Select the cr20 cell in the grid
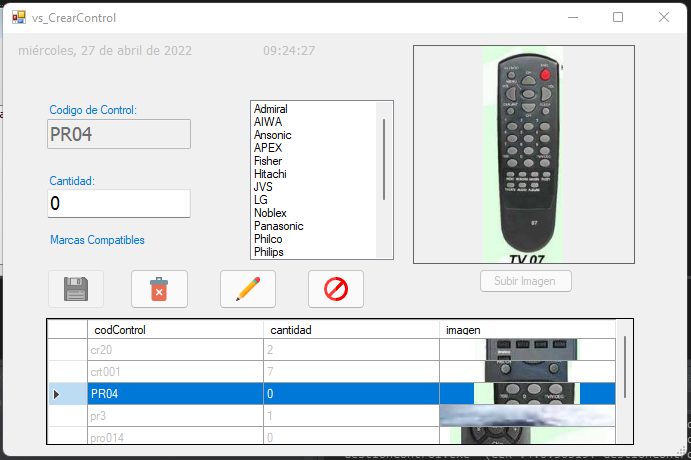 pyautogui.click(x=175, y=350)
